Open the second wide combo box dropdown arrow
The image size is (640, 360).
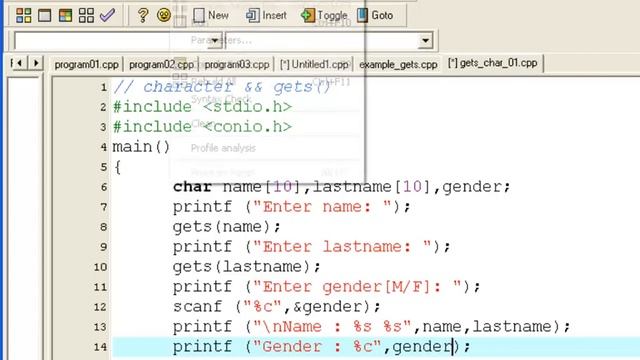click(425, 40)
